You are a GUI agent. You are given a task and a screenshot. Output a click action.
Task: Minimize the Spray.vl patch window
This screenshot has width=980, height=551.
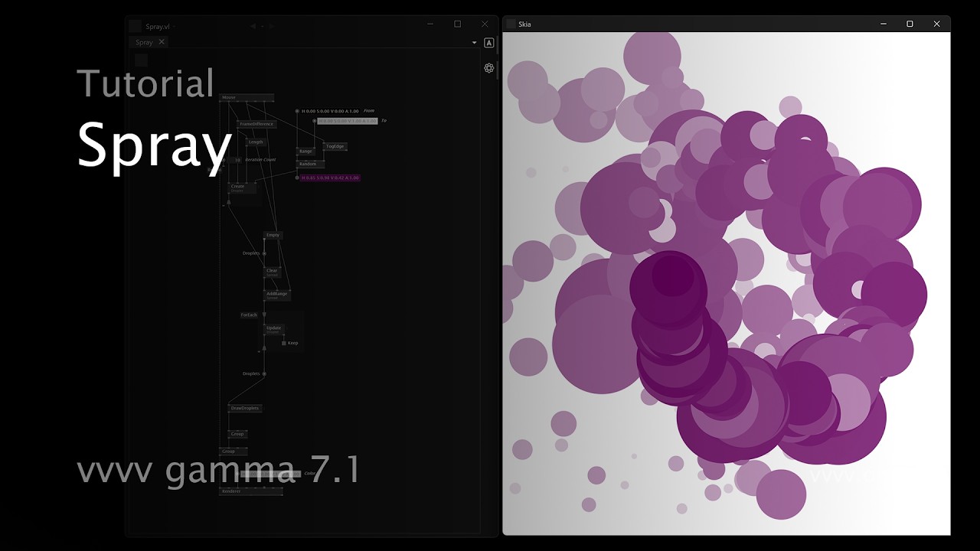430,24
